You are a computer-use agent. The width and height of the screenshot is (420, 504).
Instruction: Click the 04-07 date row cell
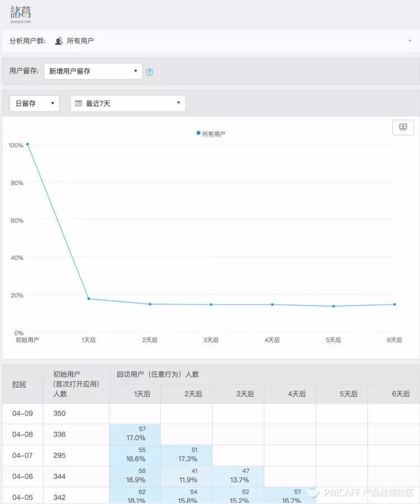(x=22, y=455)
